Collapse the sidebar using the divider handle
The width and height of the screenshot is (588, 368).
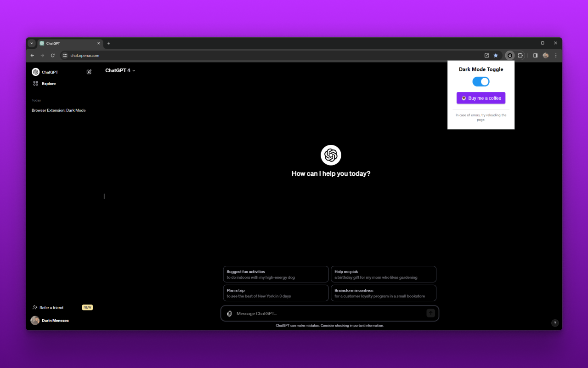(x=104, y=196)
